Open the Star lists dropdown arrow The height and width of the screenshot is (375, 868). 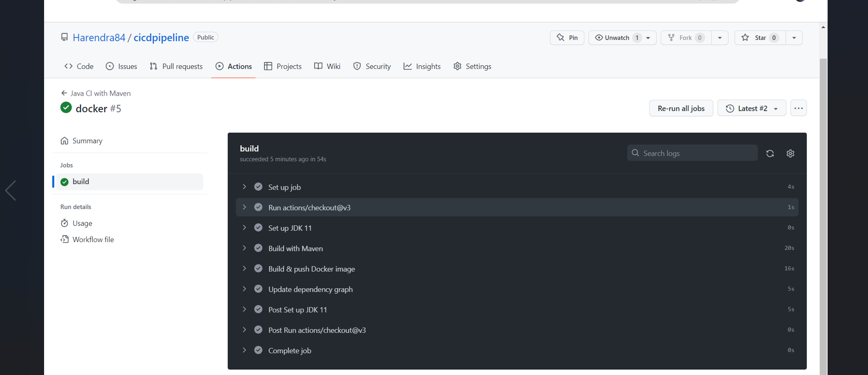coord(794,38)
